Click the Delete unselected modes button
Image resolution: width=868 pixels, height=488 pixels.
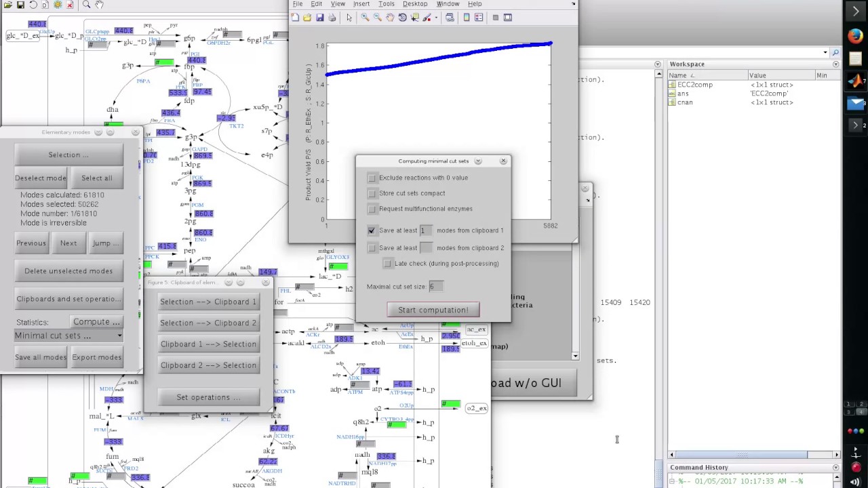(68, 270)
